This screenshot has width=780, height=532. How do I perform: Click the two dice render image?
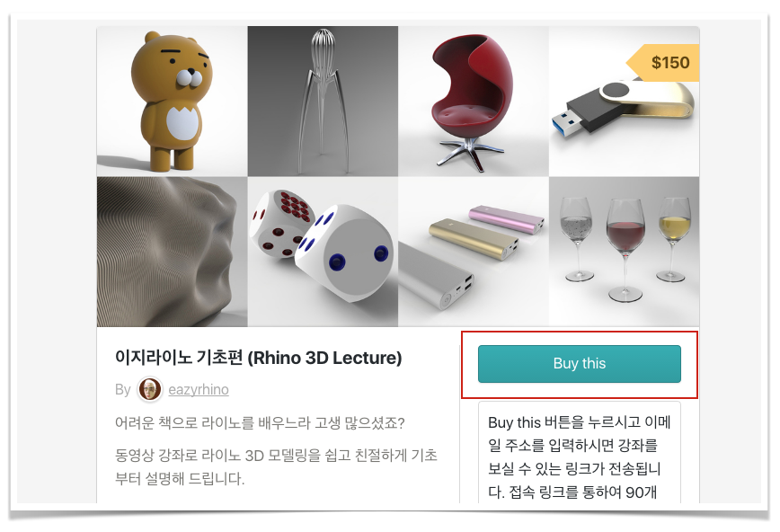pos(323,252)
